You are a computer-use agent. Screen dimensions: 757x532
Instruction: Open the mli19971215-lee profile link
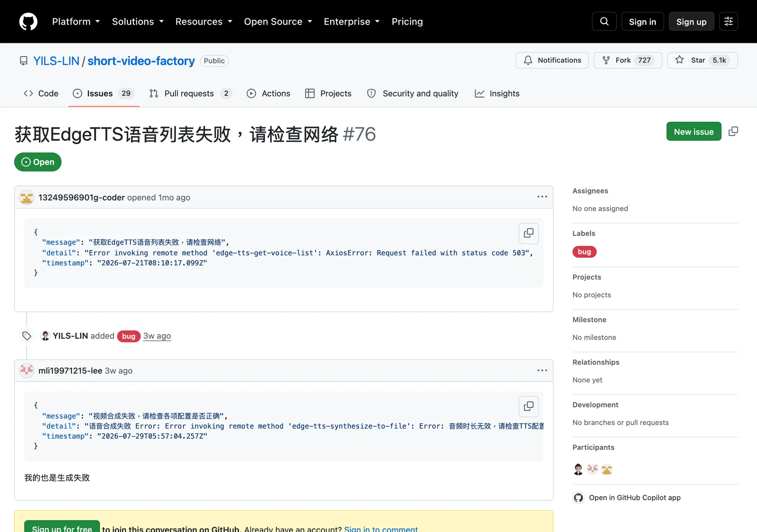pyautogui.click(x=70, y=371)
